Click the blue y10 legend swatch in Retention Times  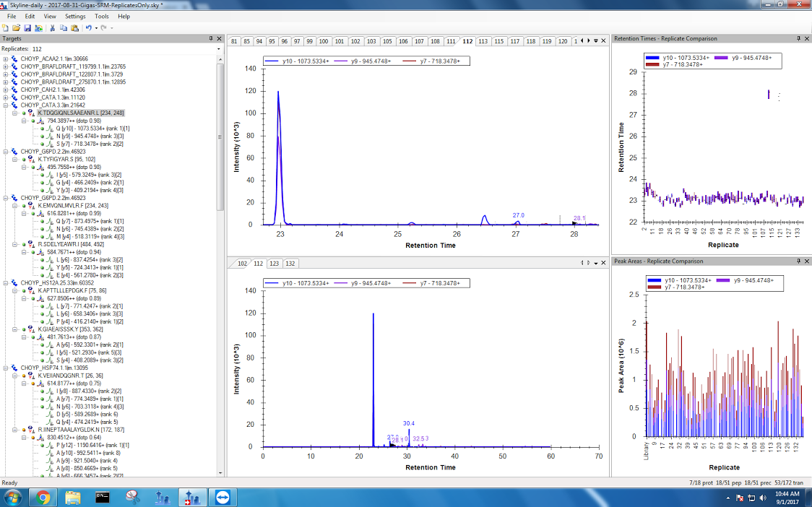pyautogui.click(x=653, y=58)
